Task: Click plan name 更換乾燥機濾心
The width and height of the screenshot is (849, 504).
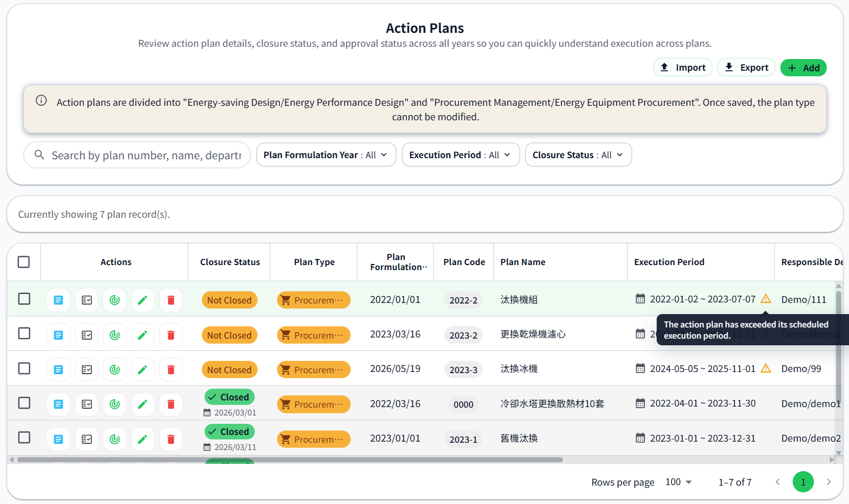Action: click(533, 334)
